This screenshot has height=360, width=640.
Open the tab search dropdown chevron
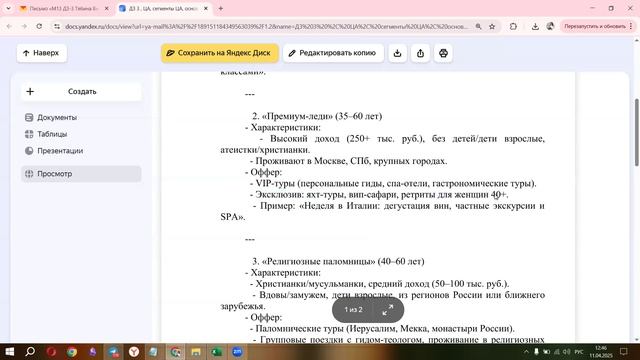8,8
